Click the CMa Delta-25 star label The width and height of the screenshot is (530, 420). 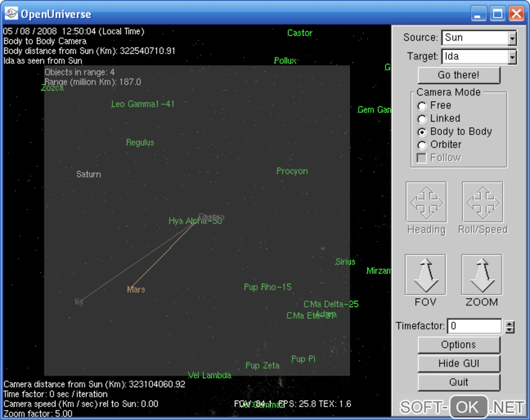pos(331,304)
